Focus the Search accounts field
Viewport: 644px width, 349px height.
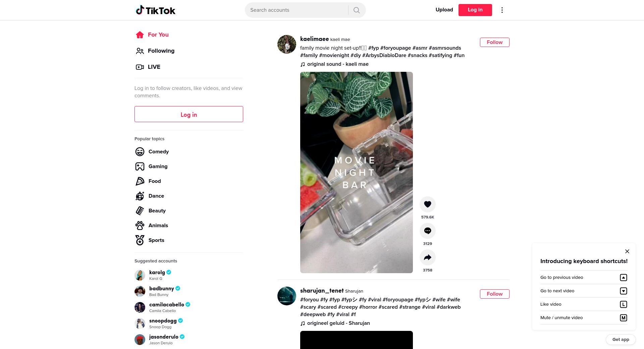point(297,10)
